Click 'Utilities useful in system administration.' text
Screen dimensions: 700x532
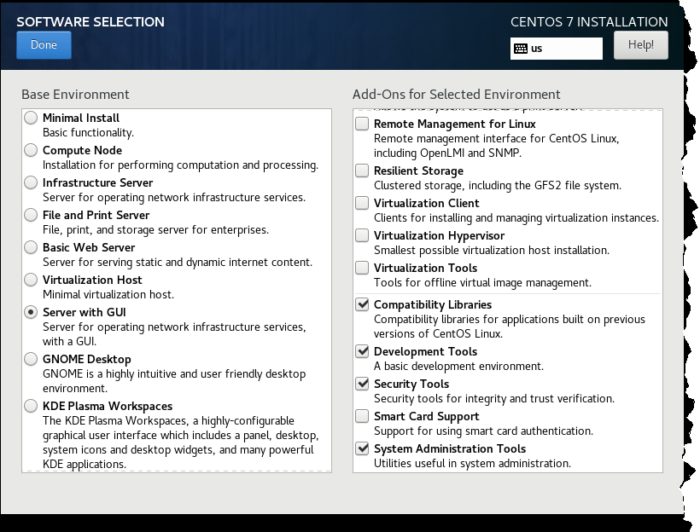472,463
